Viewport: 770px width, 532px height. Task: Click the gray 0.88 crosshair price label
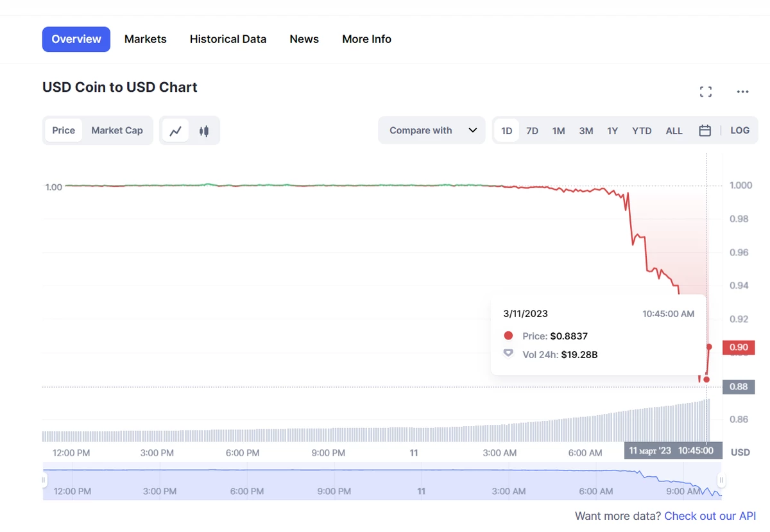point(739,386)
